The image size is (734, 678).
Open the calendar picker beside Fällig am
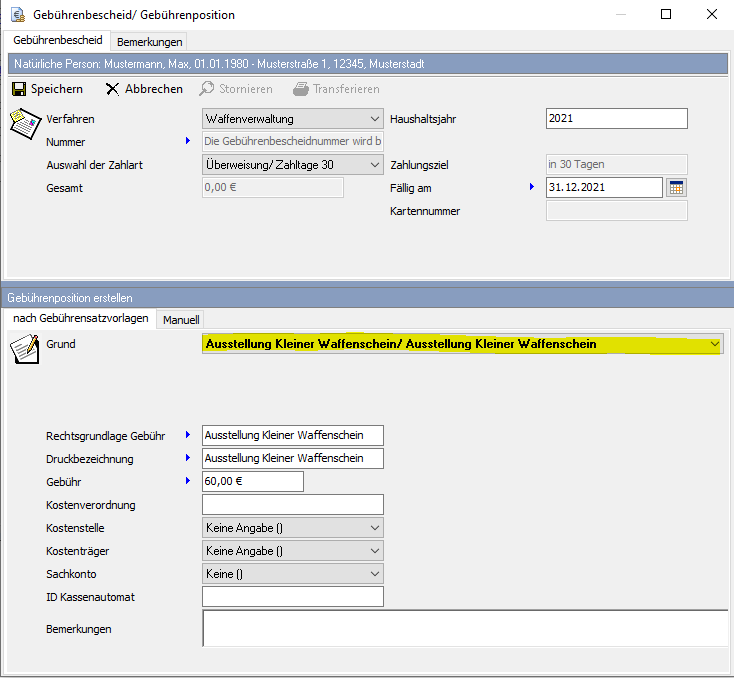point(676,187)
